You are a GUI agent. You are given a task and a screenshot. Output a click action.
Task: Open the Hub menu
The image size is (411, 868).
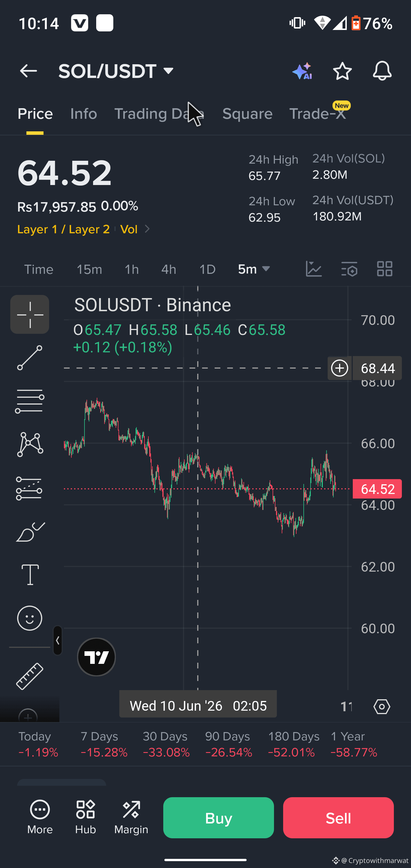86,817
